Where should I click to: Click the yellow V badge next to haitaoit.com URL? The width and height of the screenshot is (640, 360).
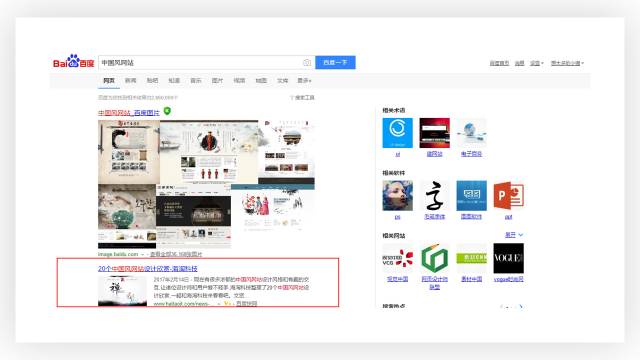tap(227, 304)
